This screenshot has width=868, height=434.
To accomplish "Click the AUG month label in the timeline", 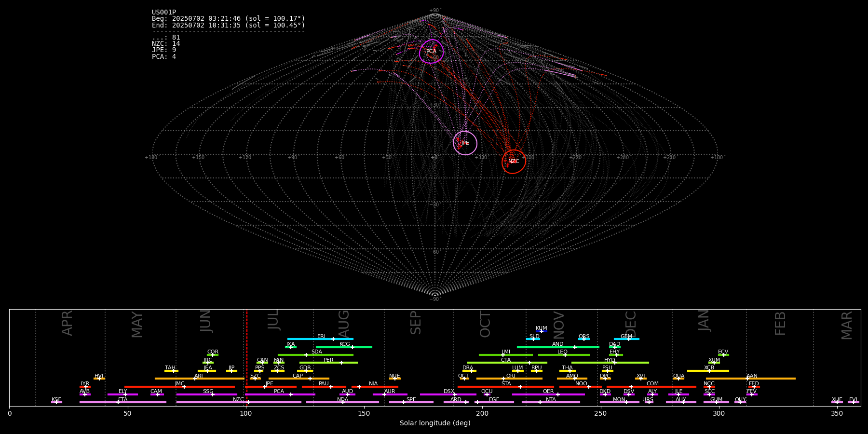I will coord(344,325).
